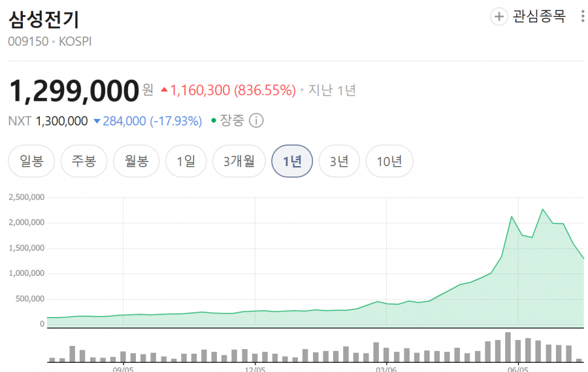Change chart period to 3년

coord(339,161)
